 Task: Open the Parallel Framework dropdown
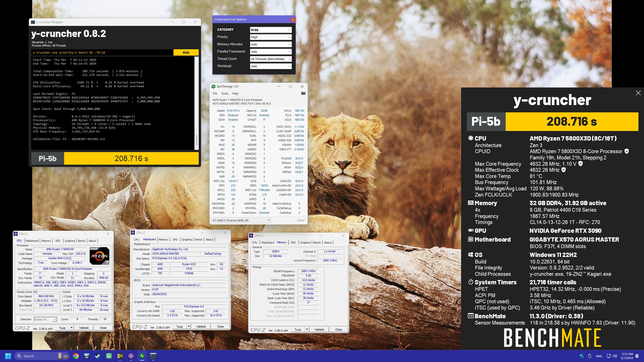pyautogui.click(x=271, y=52)
